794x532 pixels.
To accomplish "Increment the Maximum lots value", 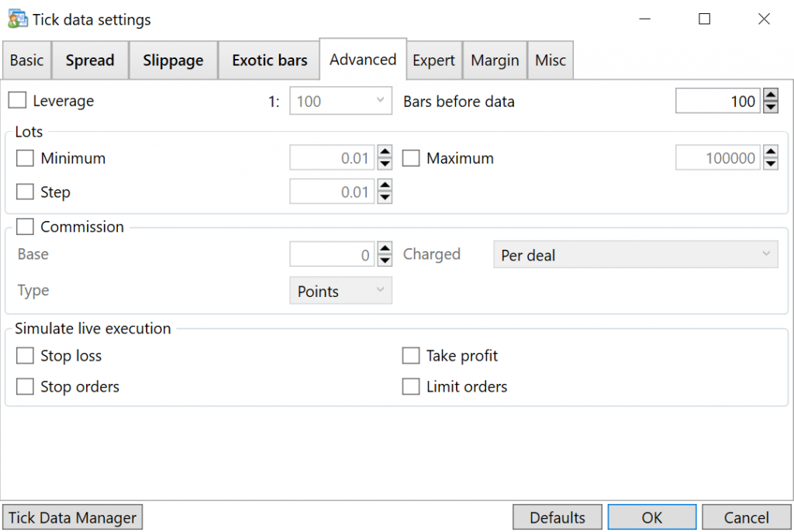I will point(769,153).
